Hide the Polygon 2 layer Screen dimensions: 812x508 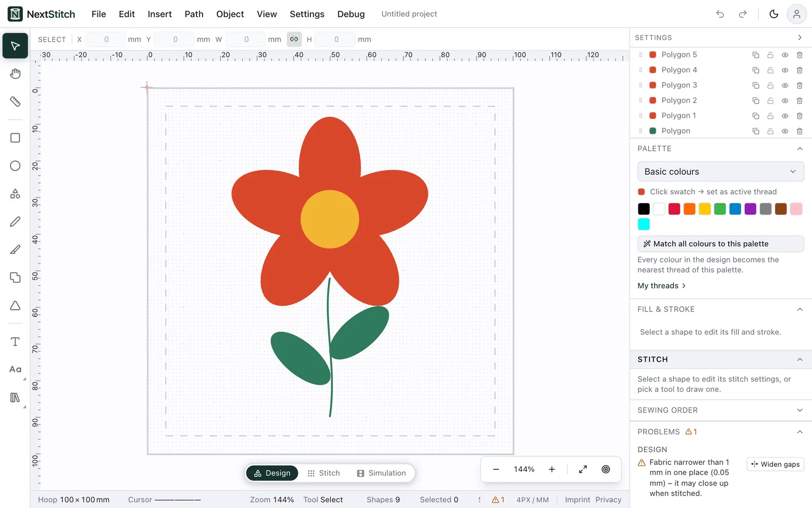click(x=785, y=101)
